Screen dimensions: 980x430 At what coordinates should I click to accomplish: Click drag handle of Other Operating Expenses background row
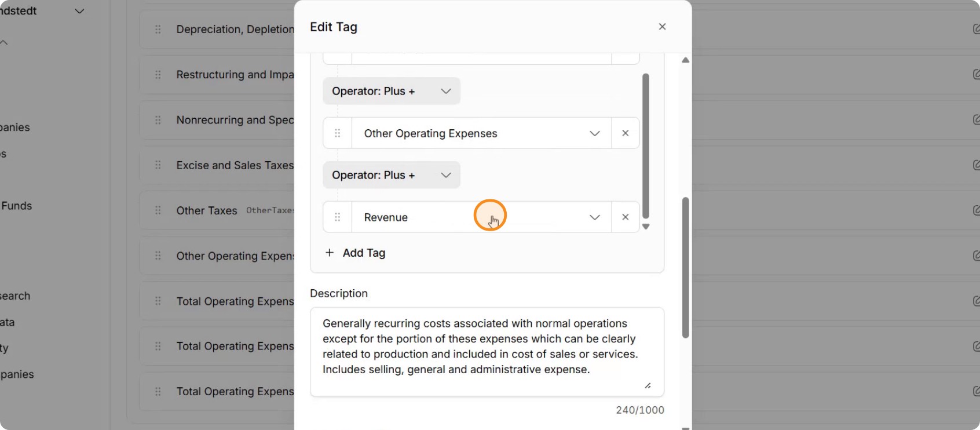pos(158,256)
